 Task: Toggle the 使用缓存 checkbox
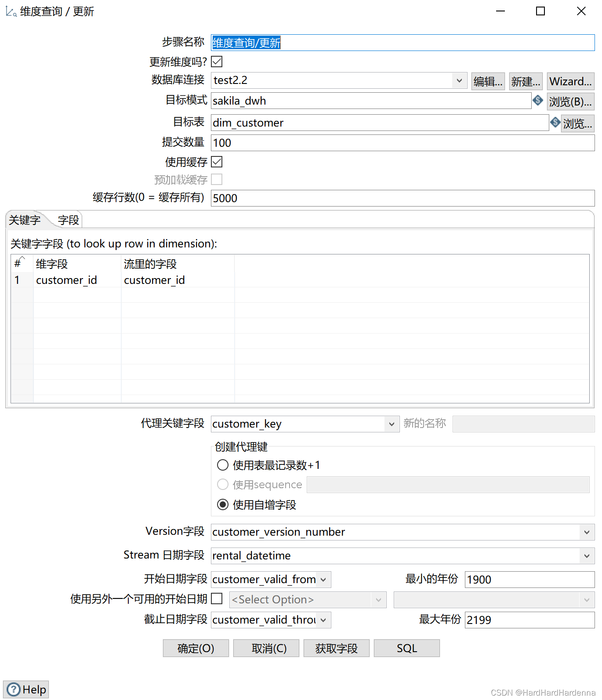tap(217, 162)
